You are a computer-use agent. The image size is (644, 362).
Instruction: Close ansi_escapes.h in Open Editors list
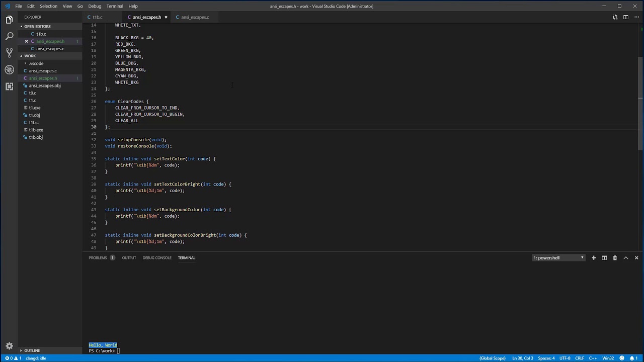(26, 41)
